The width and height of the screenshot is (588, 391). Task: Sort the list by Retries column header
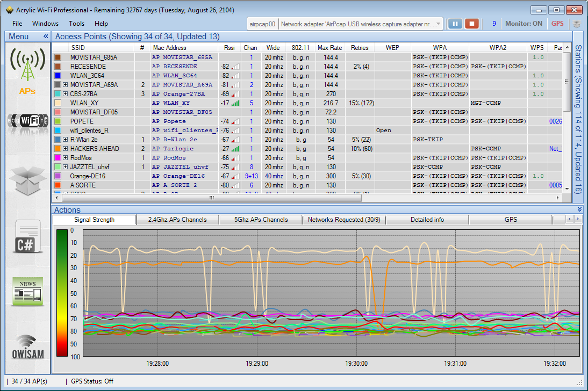[360, 48]
